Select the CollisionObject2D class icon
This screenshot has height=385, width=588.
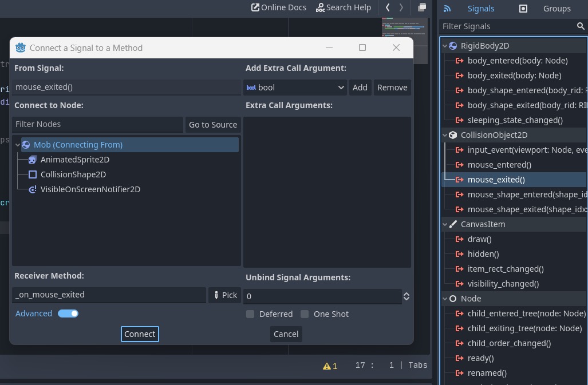453,135
